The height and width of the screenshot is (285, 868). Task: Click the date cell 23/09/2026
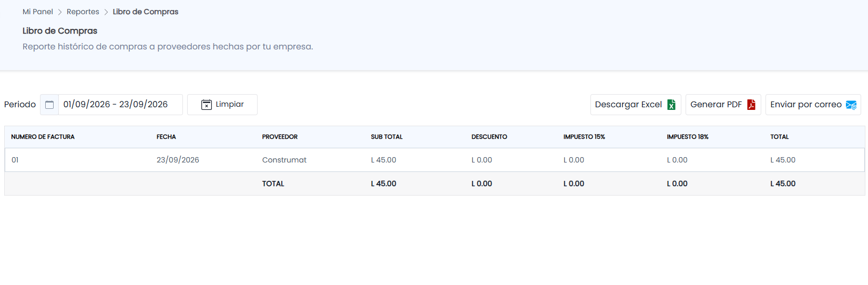pos(178,160)
